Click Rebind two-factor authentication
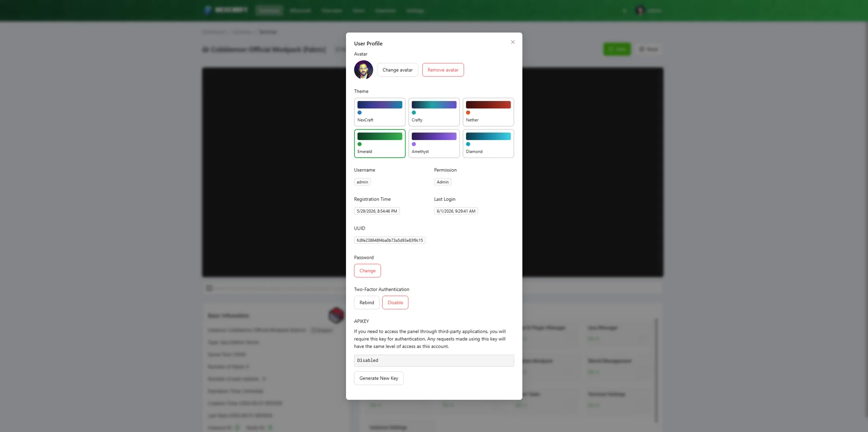Screen dimensions: 868x432 click(x=367, y=303)
